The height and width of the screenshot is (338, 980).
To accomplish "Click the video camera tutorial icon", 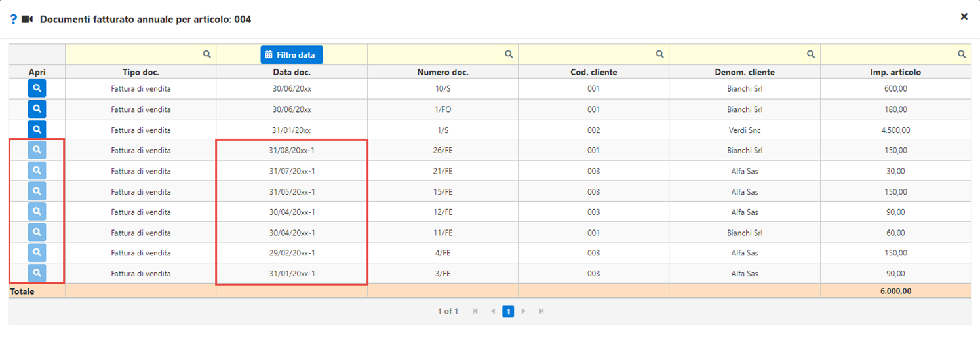I will click(28, 19).
